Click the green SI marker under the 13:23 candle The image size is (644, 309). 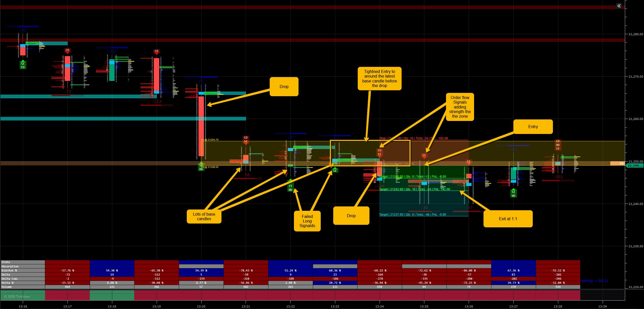click(335, 171)
